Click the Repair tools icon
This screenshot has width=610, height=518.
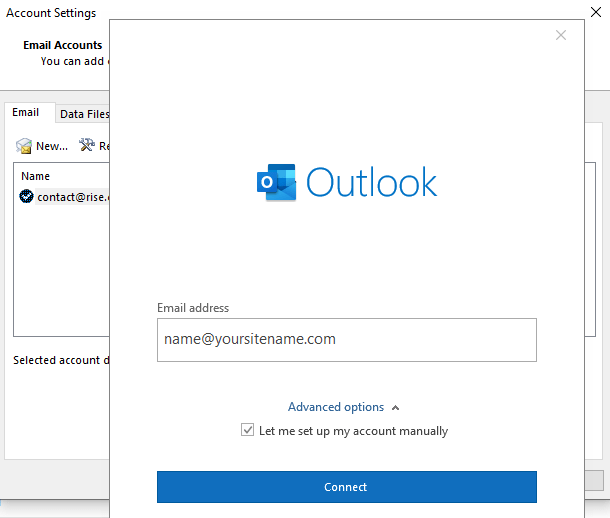tap(87, 145)
